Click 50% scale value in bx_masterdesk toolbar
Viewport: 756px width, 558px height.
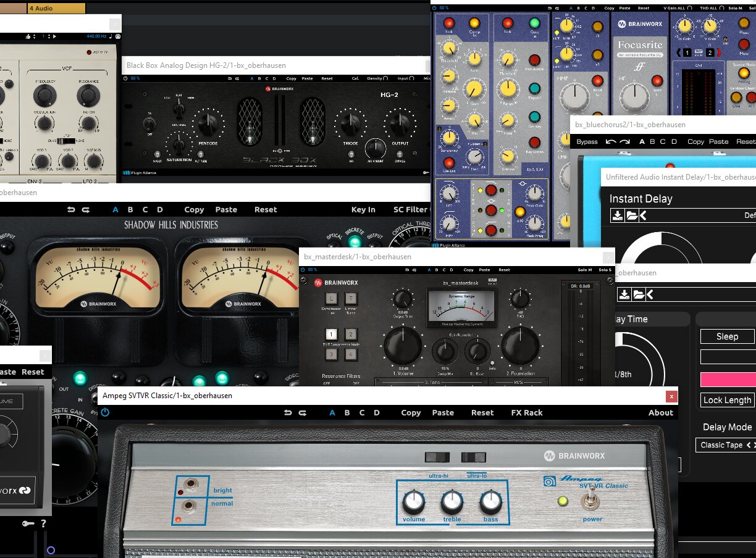click(312, 270)
